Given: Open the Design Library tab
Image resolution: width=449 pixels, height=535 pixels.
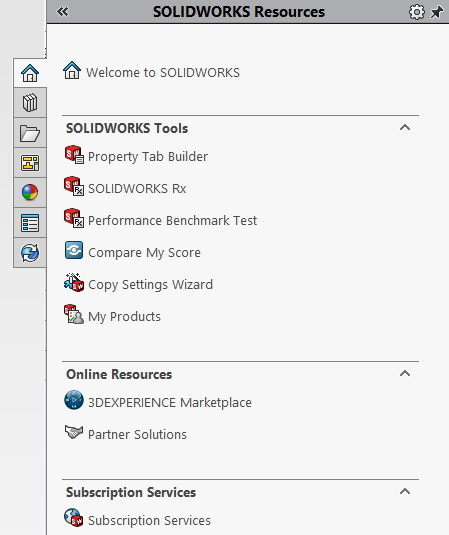Looking at the screenshot, I should click(x=30, y=103).
